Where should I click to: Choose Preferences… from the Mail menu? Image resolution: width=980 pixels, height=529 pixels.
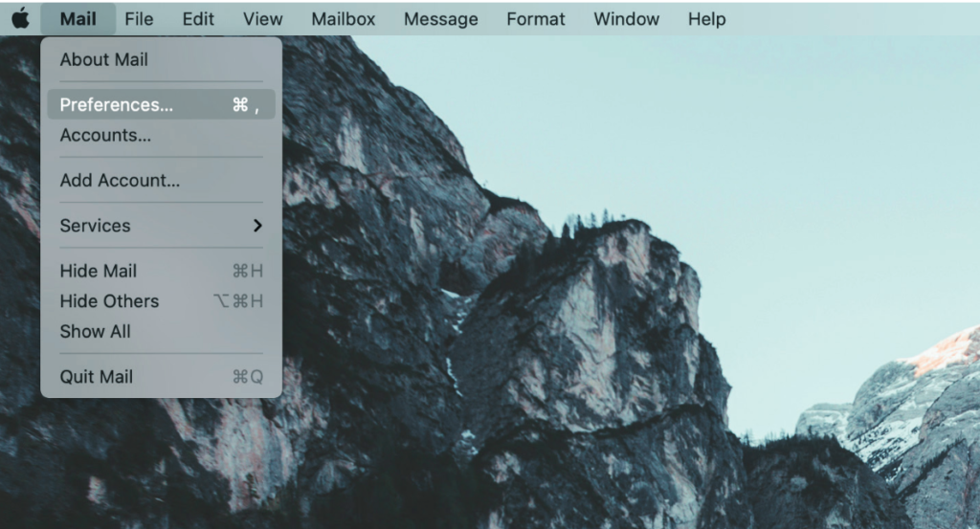tap(161, 104)
